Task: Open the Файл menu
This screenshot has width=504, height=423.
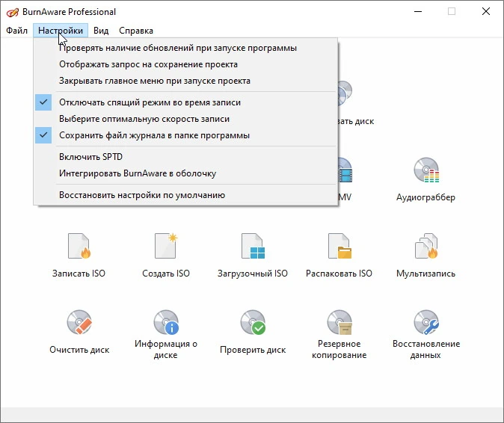Action: pos(16,31)
